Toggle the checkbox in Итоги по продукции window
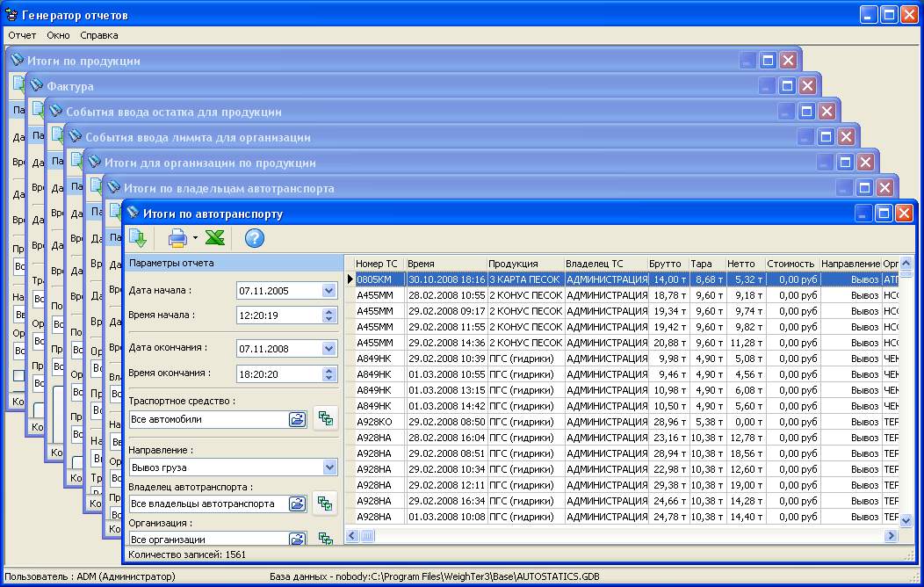This screenshot has height=587, width=924. click(18, 375)
